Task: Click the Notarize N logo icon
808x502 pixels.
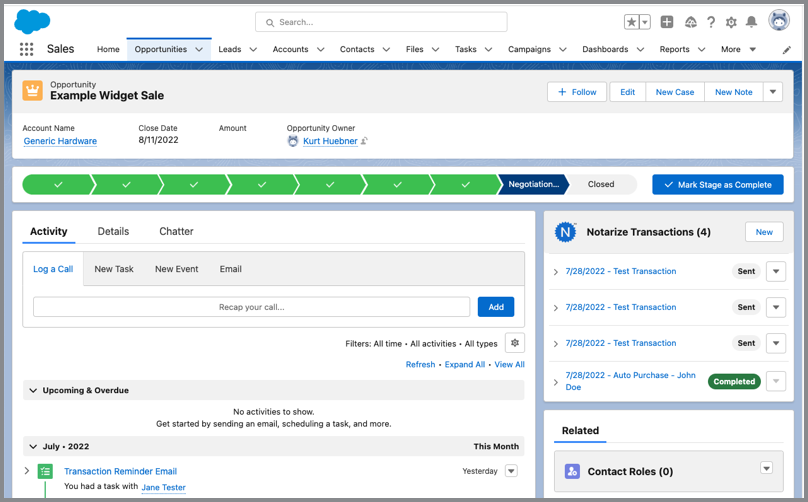Action: pyautogui.click(x=565, y=232)
